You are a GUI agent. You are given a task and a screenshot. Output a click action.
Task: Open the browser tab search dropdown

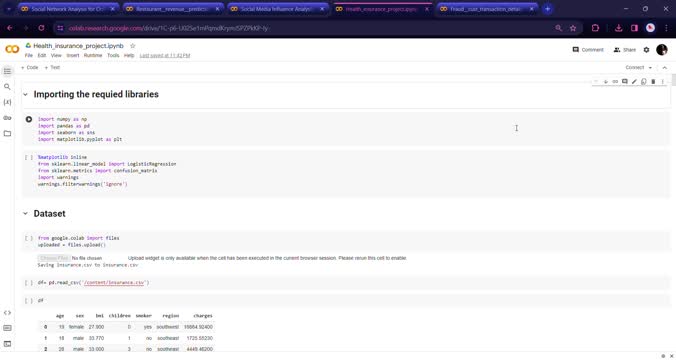pos(9,9)
